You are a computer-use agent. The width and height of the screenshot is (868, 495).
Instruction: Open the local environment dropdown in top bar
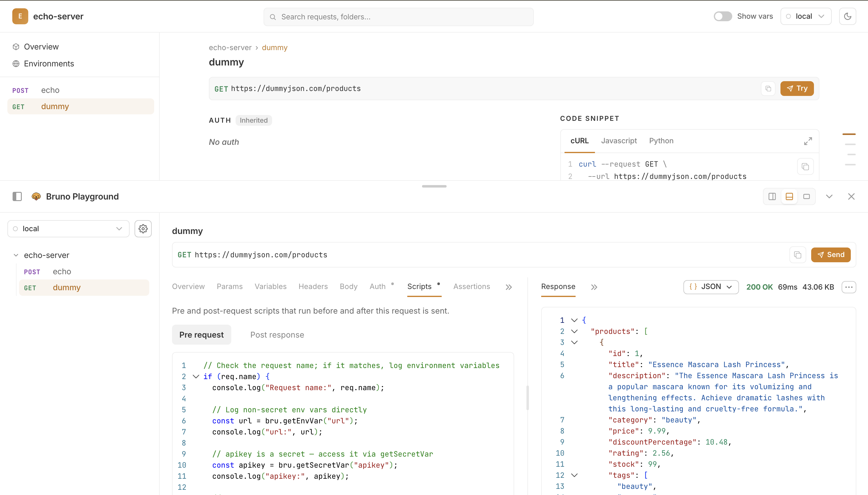(x=806, y=16)
